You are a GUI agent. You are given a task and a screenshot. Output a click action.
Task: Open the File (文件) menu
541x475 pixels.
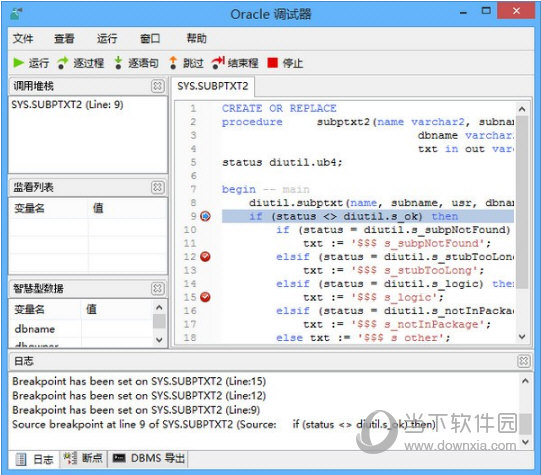(23, 38)
